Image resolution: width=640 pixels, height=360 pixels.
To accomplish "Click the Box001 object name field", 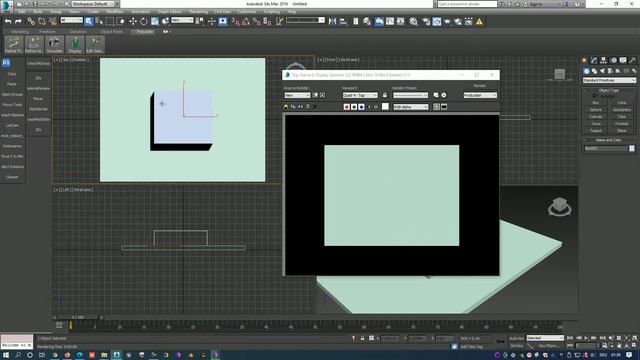I will (606, 148).
